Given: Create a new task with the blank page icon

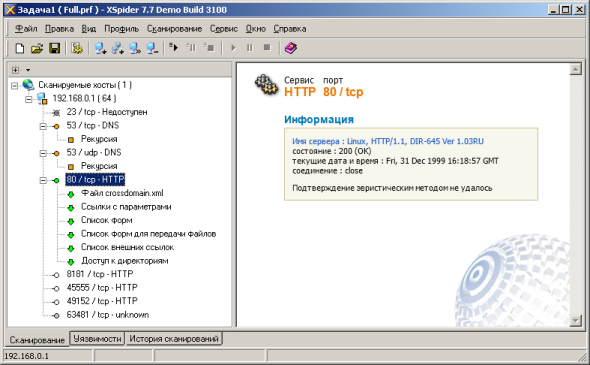Looking at the screenshot, I should click(20, 48).
